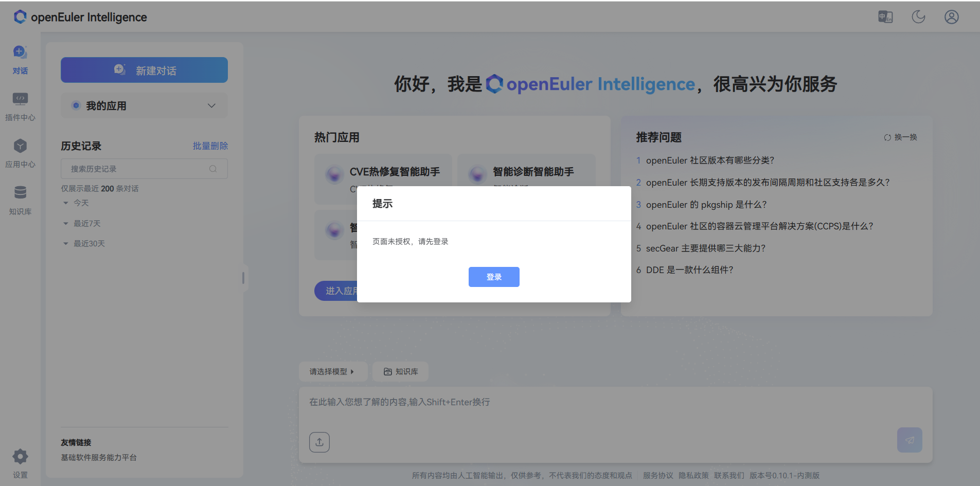Open 设置 gear icon in sidebar
Screen dimensions: 980x486
click(x=20, y=456)
